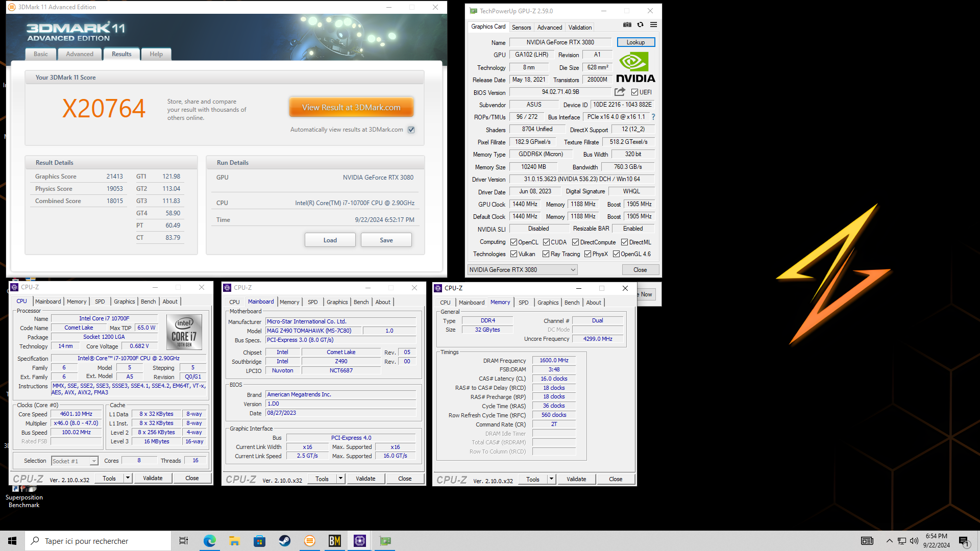Screen dimensions: 980x551
Task: Switch to the Basic tab in 3DMark 11
Action: pos(41,54)
